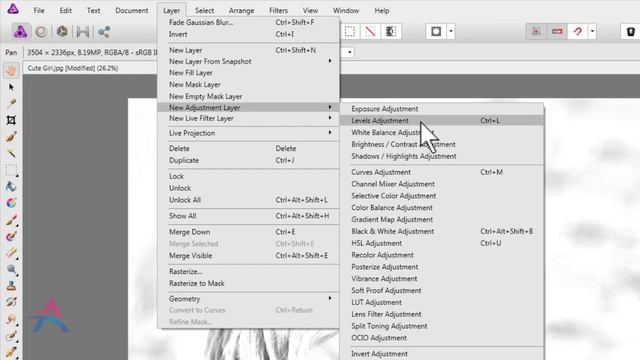Toggle Snapping magnet button

coord(578,31)
